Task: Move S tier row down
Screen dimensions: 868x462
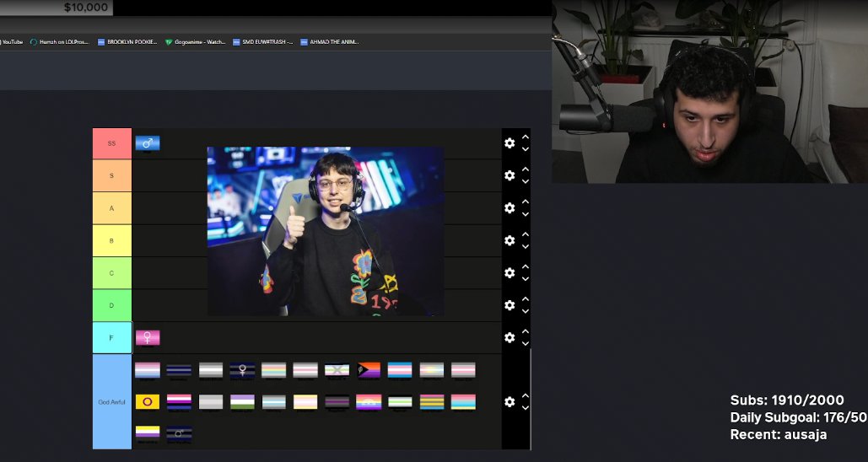Action: [526, 181]
